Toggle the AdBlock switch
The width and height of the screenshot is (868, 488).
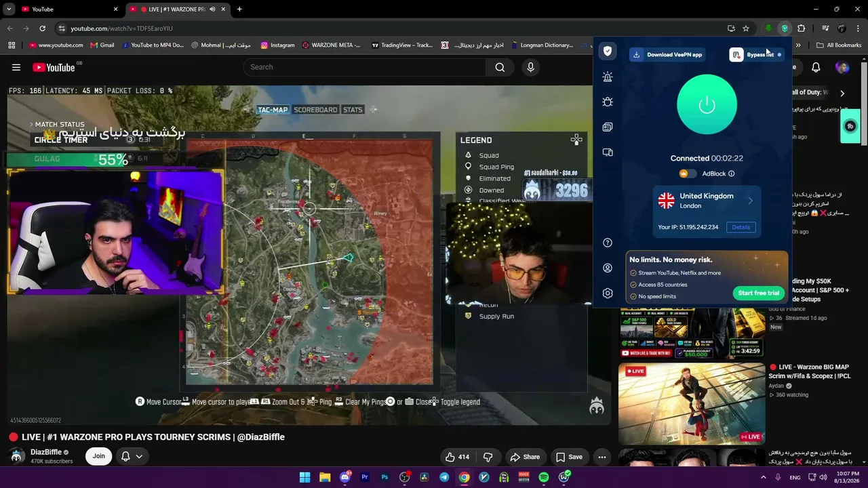688,174
